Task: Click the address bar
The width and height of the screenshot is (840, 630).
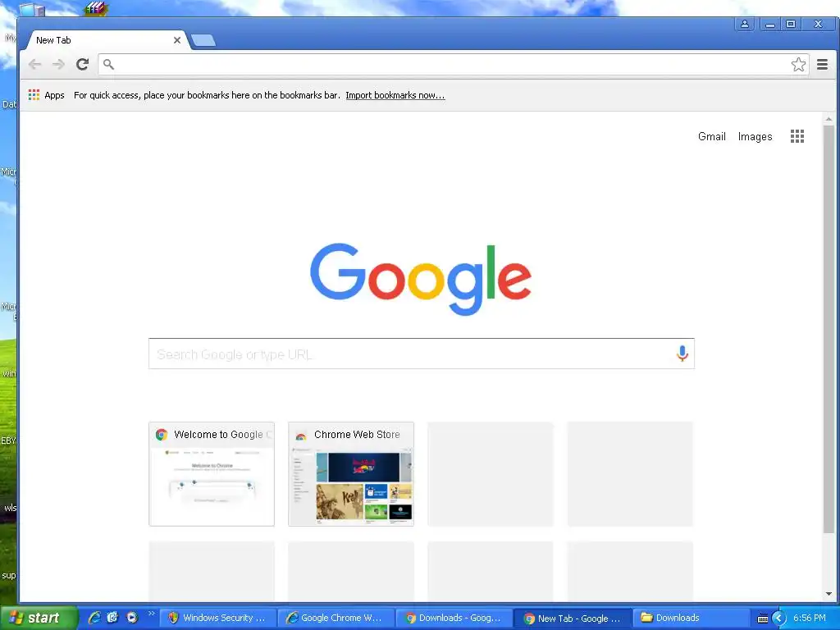Action: click(x=453, y=64)
